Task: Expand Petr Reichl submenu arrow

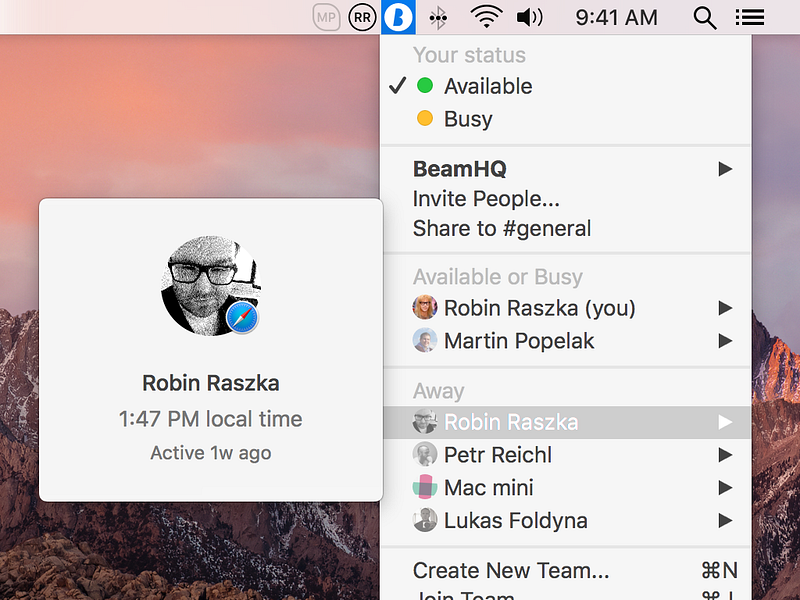Action: [x=725, y=455]
